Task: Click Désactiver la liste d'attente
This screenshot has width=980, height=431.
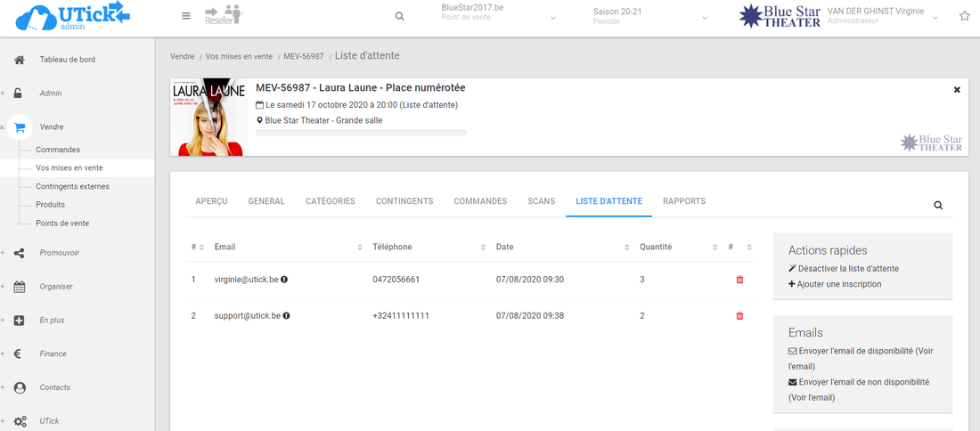Action: click(848, 268)
